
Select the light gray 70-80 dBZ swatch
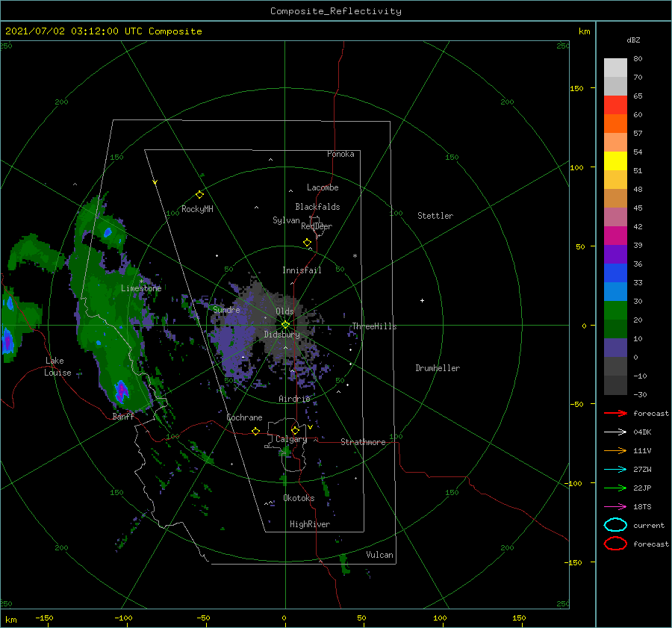(x=615, y=67)
